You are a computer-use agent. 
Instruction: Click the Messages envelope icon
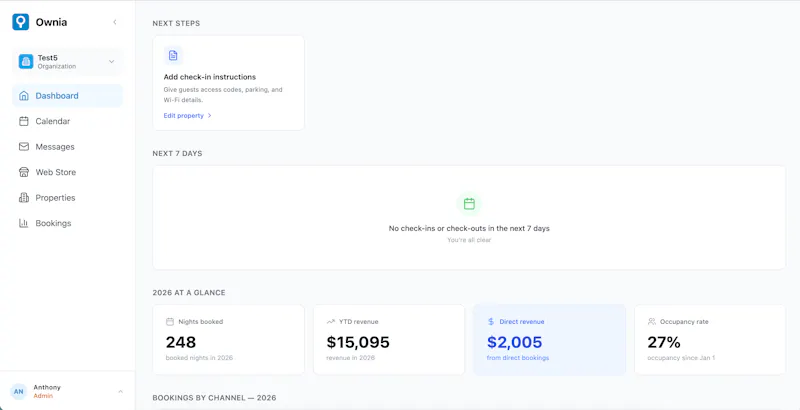pos(23,147)
